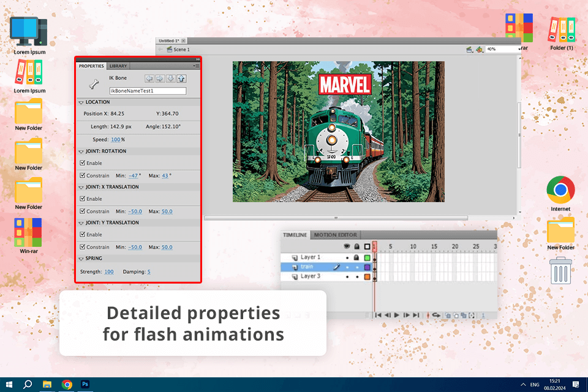Collapse the Spring section
Image resolution: width=588 pixels, height=392 pixels.
click(81, 259)
